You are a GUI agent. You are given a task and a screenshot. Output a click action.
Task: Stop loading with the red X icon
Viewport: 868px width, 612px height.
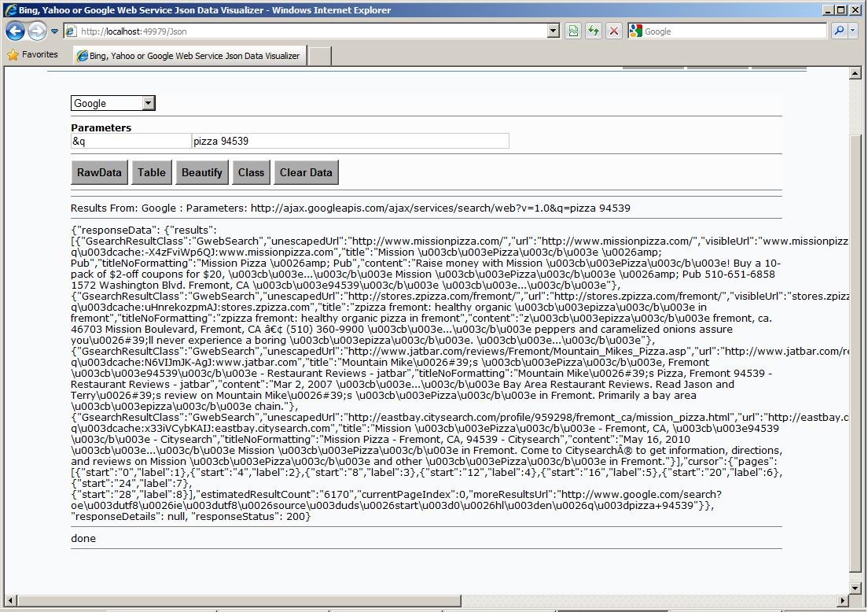[614, 31]
